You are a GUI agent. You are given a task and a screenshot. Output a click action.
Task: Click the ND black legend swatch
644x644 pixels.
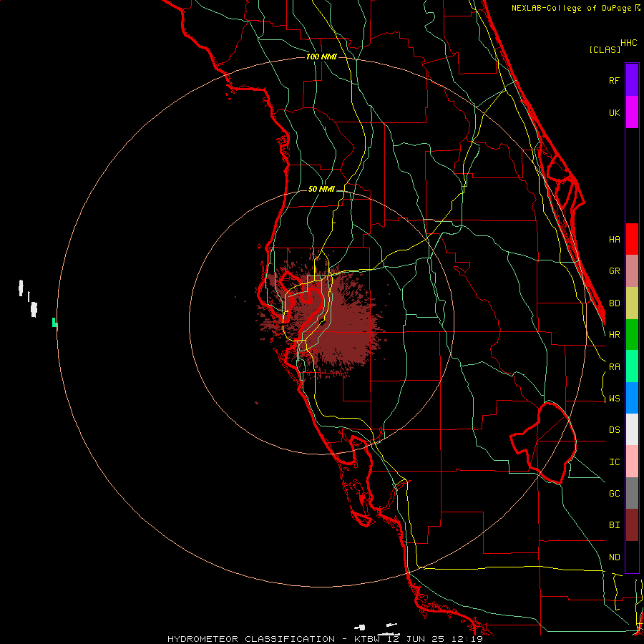[x=632, y=557]
